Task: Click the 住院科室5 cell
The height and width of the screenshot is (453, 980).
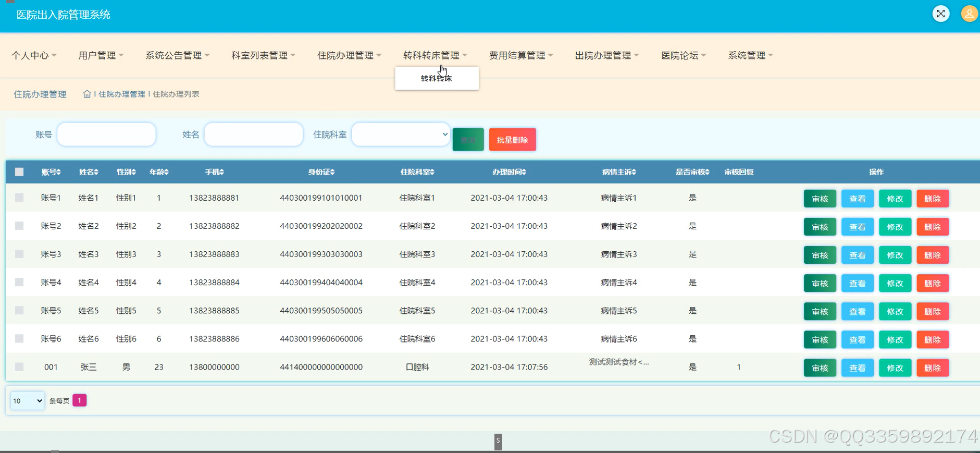Action: click(x=417, y=311)
